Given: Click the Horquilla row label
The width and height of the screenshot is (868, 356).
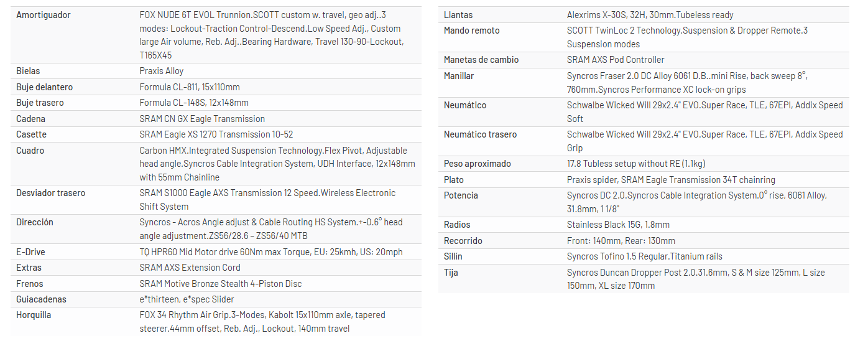Looking at the screenshot, I should click(34, 315).
